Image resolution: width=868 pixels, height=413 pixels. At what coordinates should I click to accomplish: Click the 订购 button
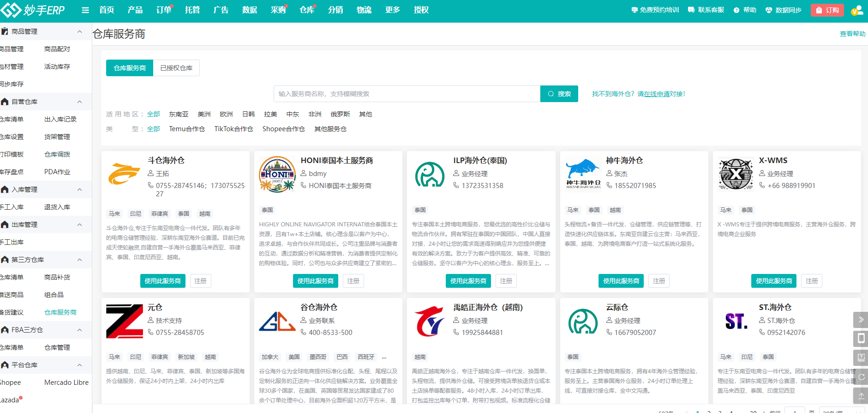(x=827, y=10)
